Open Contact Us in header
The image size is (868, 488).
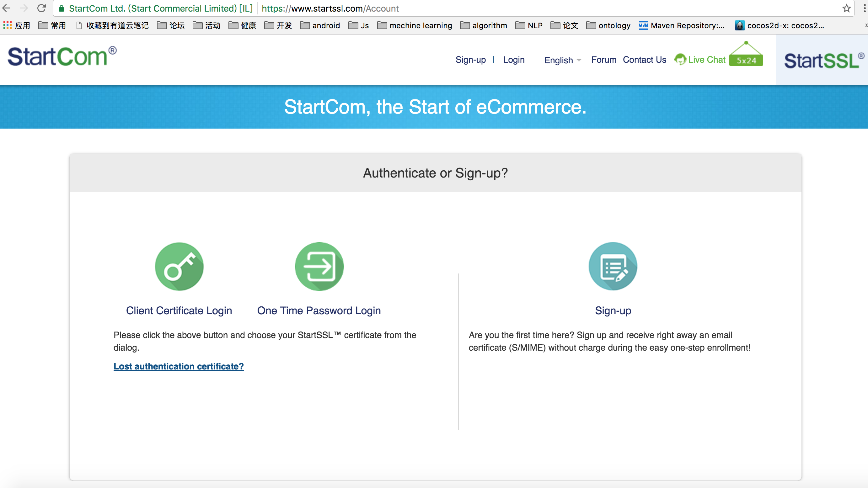(644, 60)
